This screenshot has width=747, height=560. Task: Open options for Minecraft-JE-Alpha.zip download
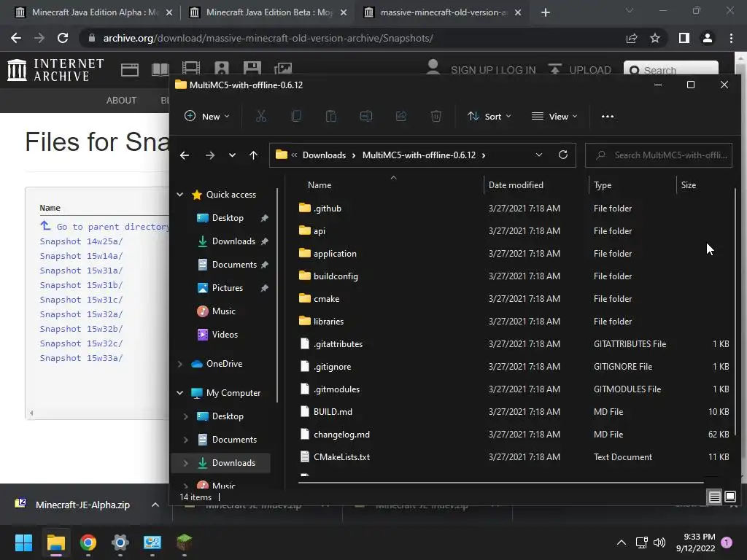point(155,505)
